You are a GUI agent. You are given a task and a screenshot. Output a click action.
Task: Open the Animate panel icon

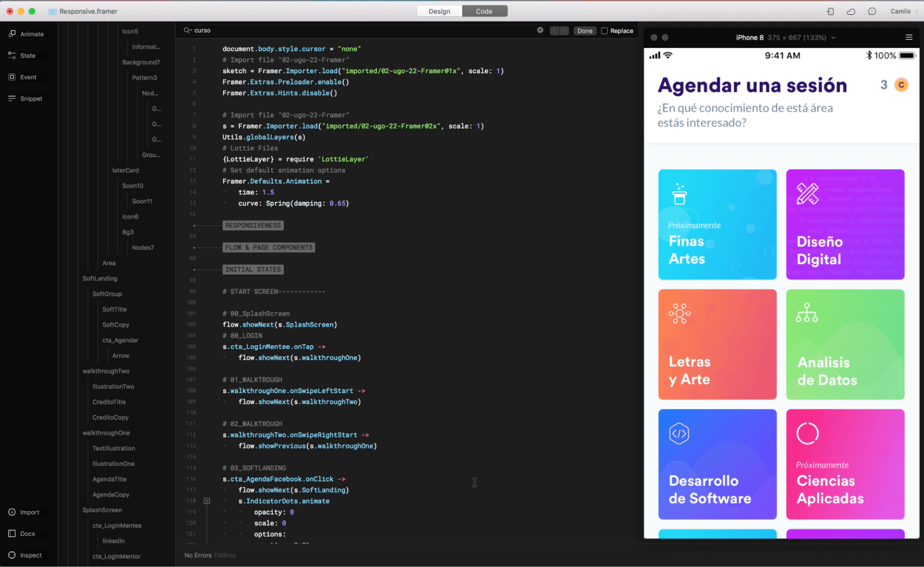(x=12, y=34)
